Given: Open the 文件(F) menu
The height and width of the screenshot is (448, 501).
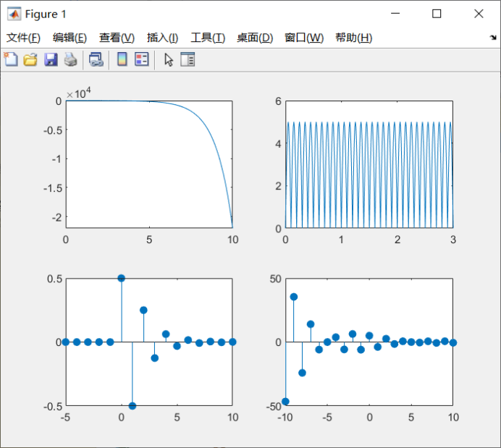Looking at the screenshot, I should coord(23,38).
